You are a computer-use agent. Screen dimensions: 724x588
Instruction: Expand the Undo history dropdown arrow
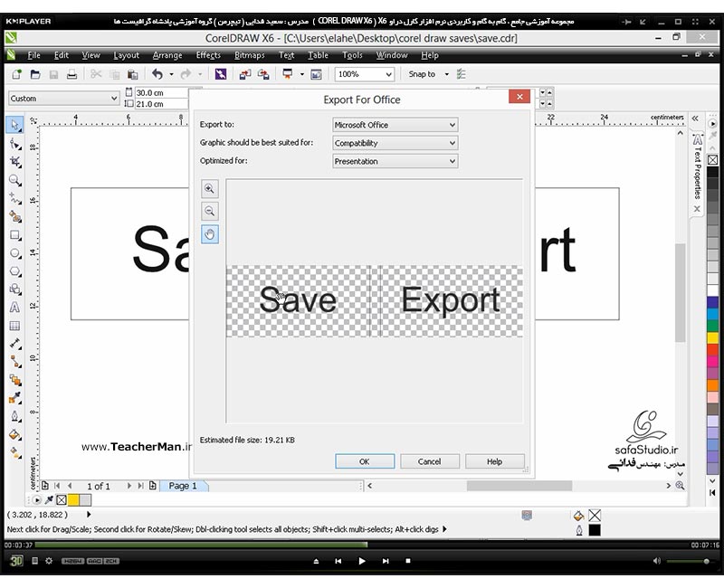[x=171, y=74]
